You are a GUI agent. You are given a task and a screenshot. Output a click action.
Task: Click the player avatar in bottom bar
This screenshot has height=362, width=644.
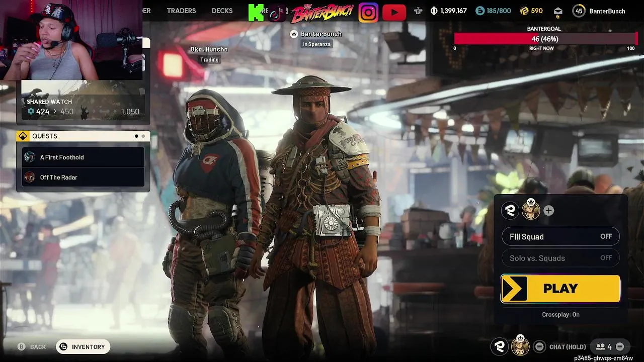(520, 345)
